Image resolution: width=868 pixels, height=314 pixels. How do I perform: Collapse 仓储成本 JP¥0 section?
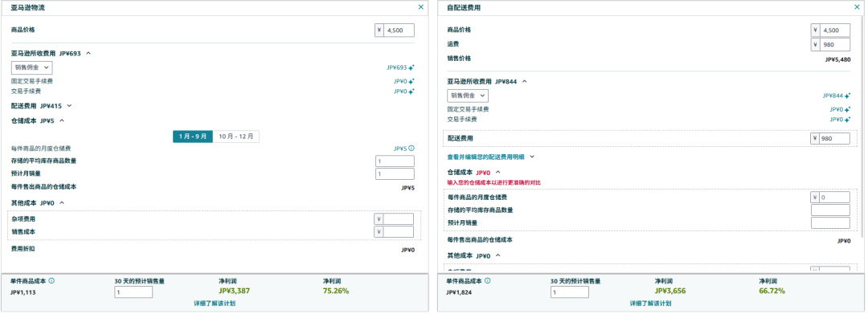coord(497,173)
